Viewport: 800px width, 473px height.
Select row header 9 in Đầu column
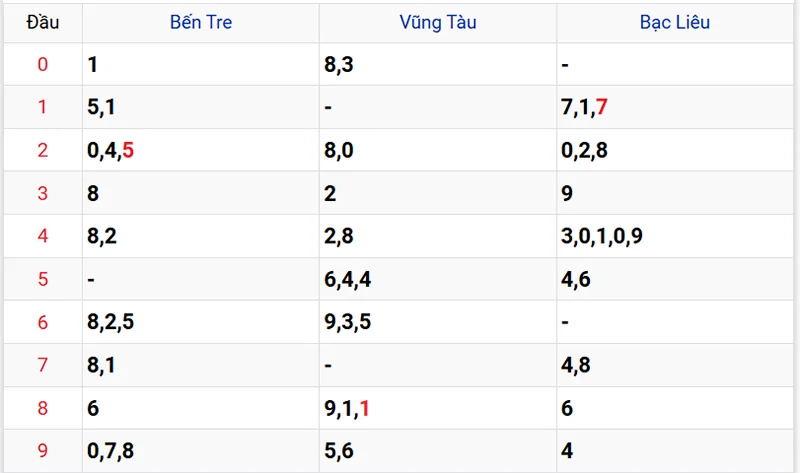coord(42,451)
